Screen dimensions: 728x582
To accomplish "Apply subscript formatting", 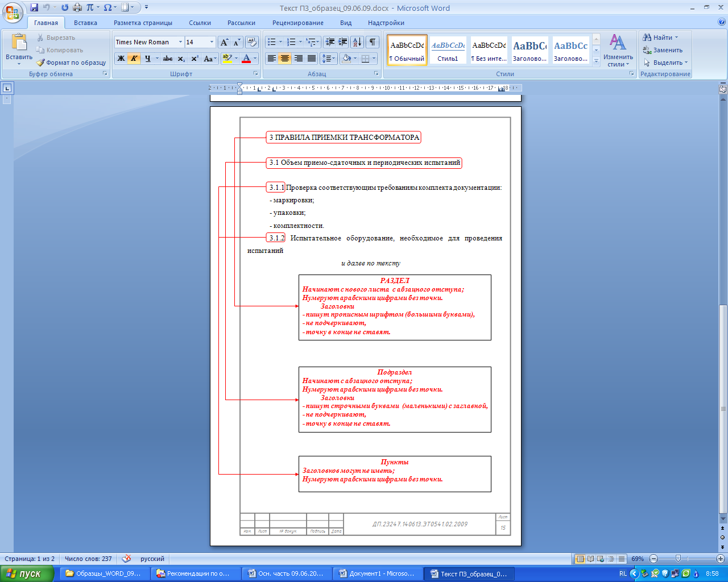I will [x=181, y=59].
